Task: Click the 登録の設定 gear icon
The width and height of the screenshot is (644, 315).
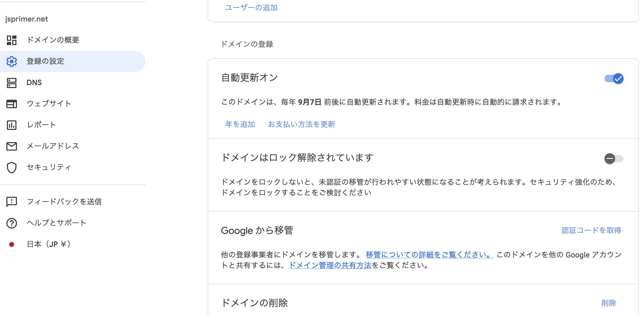Action: pos(11,61)
